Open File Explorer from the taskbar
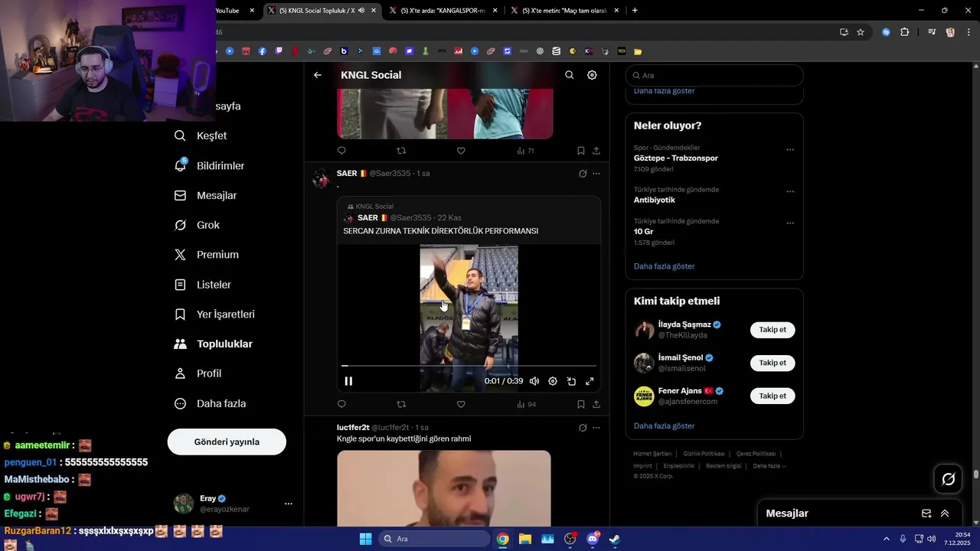Screen dimensions: 980x551 [525, 539]
